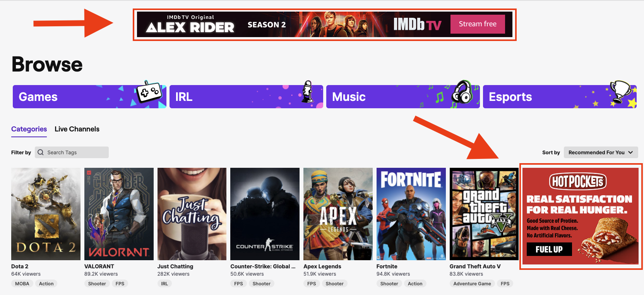Open the Music browse category
The height and width of the screenshot is (295, 644).
(403, 97)
